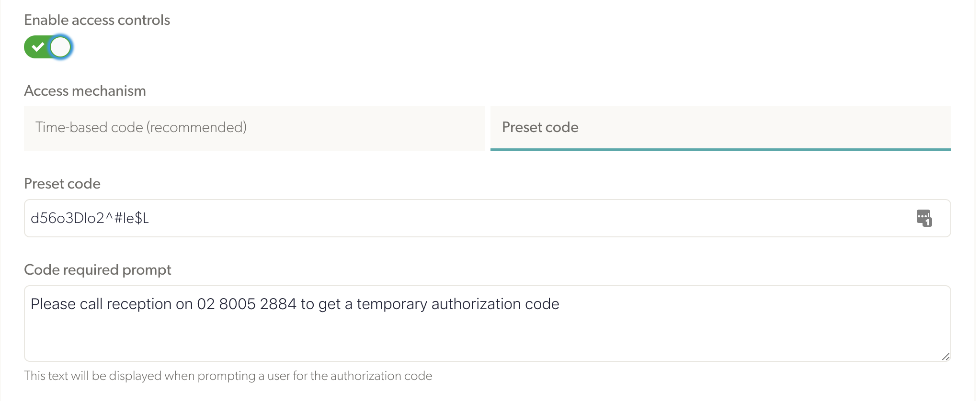980x401 pixels.
Task: Click the helper text about authorization code prompting
Action: (x=228, y=376)
